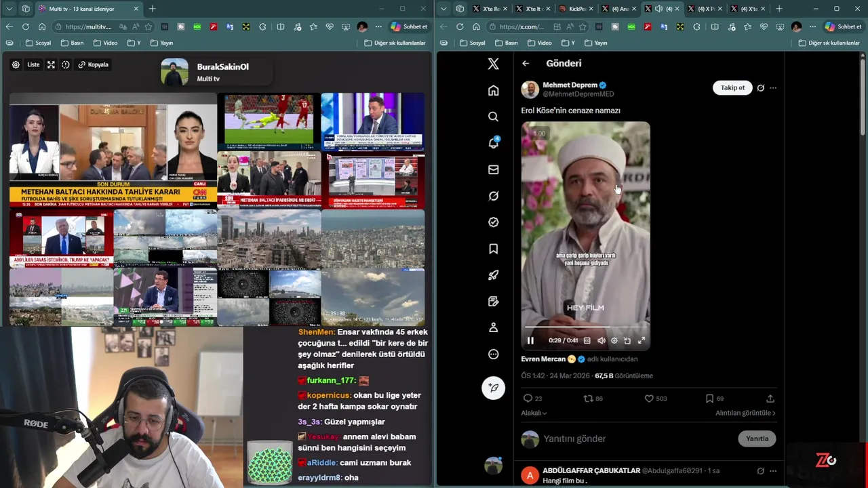The image size is (868, 488).
Task: Mute the video volume speaker
Action: click(x=601, y=341)
